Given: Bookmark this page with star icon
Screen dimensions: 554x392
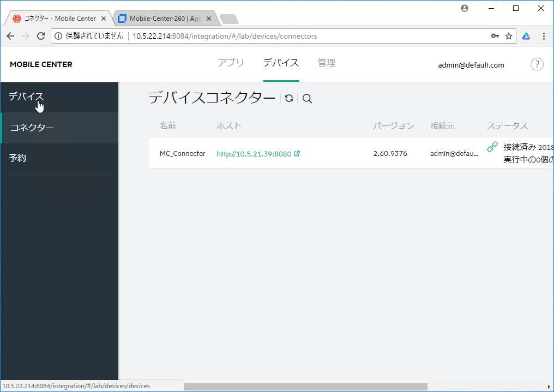Looking at the screenshot, I should (508, 36).
